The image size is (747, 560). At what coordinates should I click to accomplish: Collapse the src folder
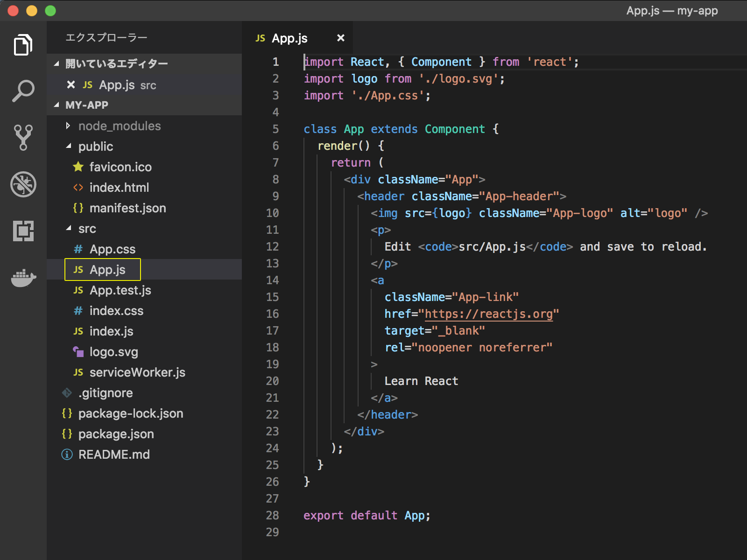(69, 229)
